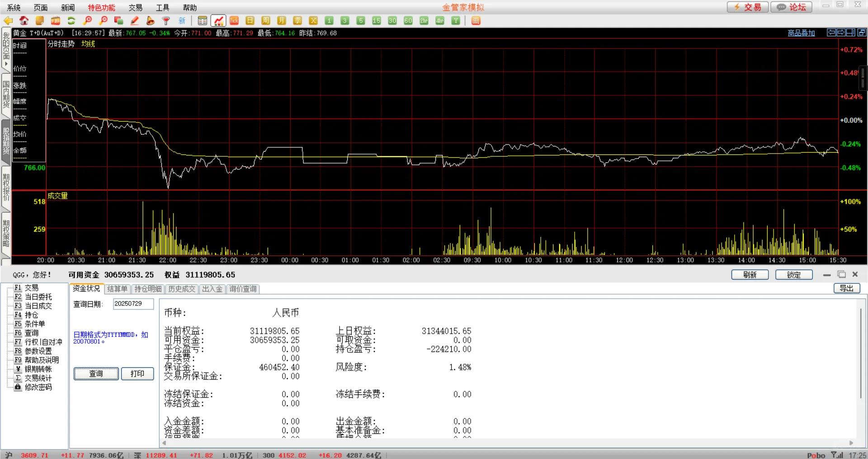
Task: Switch to quarterly 季 K-line period
Action: tap(297, 21)
